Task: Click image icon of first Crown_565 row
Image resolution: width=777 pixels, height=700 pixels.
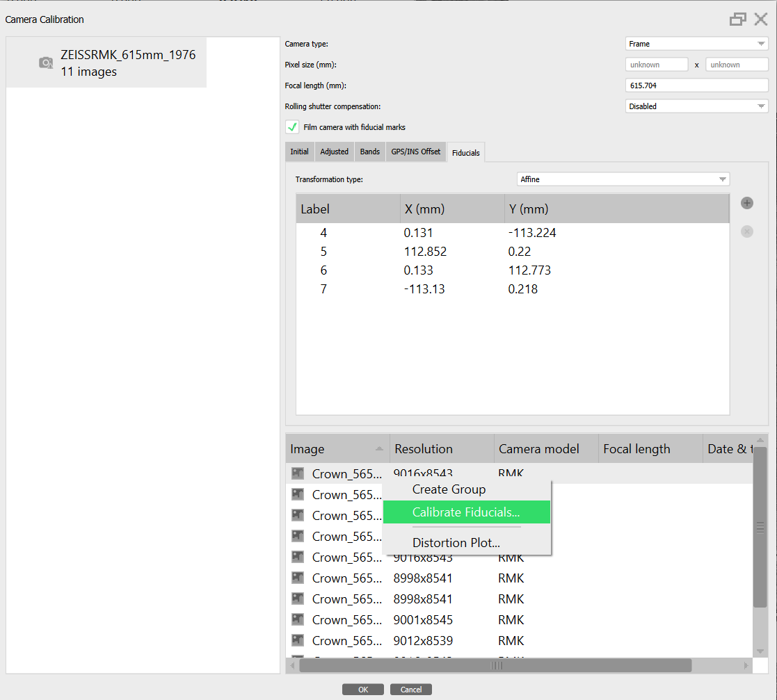Action: pos(298,473)
